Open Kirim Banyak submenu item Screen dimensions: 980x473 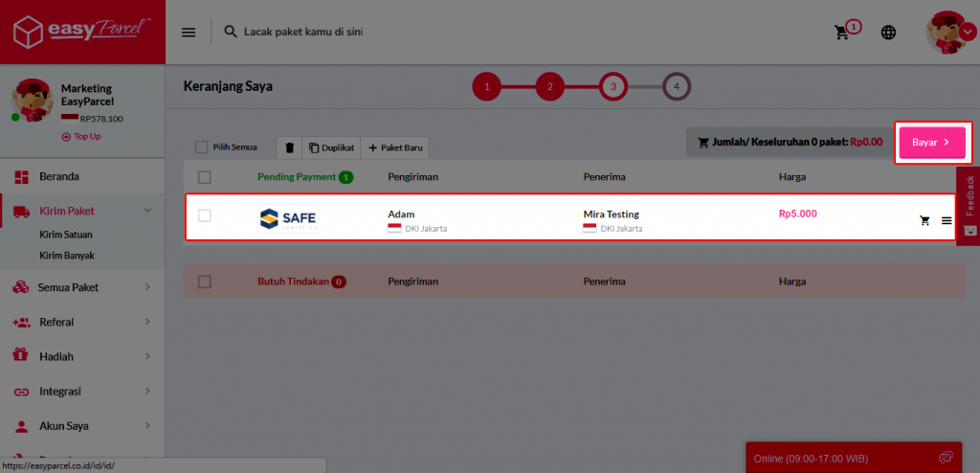pos(66,256)
